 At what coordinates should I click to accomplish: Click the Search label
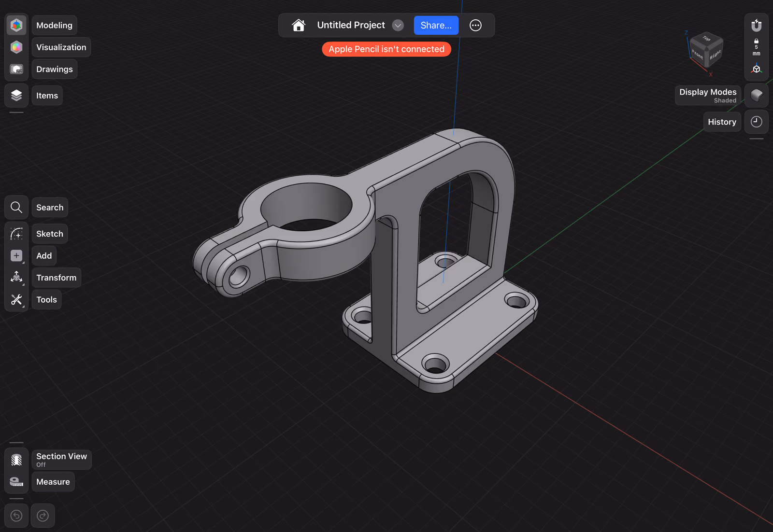point(50,207)
